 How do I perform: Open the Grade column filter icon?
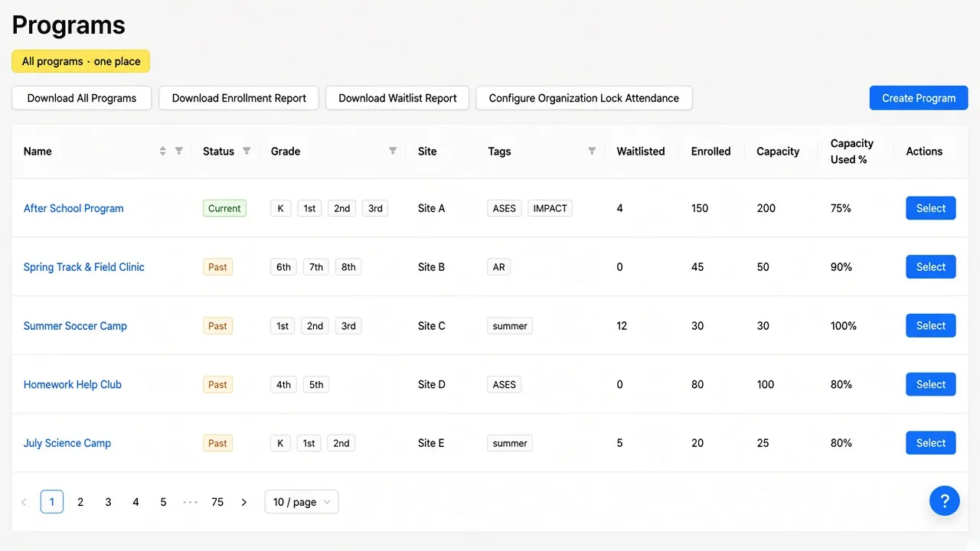[393, 151]
